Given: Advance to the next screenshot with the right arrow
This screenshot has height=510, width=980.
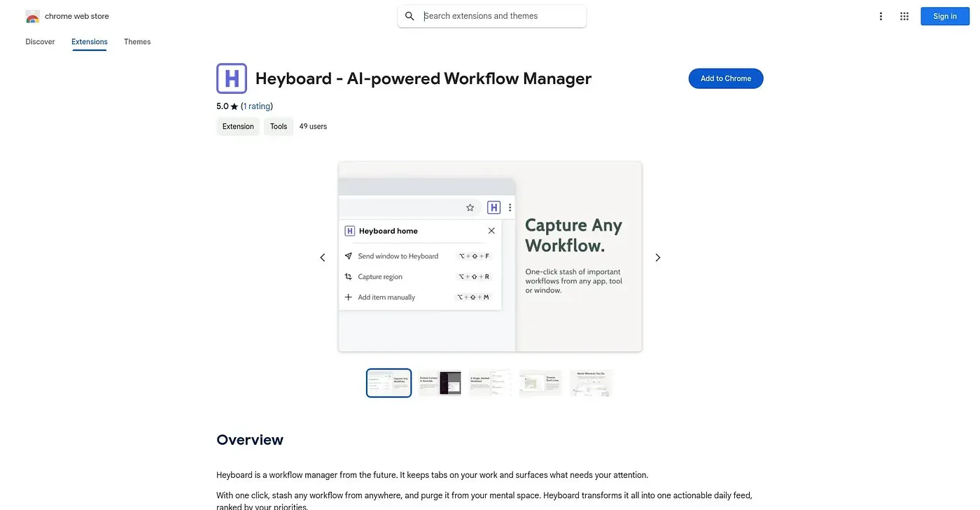Looking at the screenshot, I should (658, 257).
